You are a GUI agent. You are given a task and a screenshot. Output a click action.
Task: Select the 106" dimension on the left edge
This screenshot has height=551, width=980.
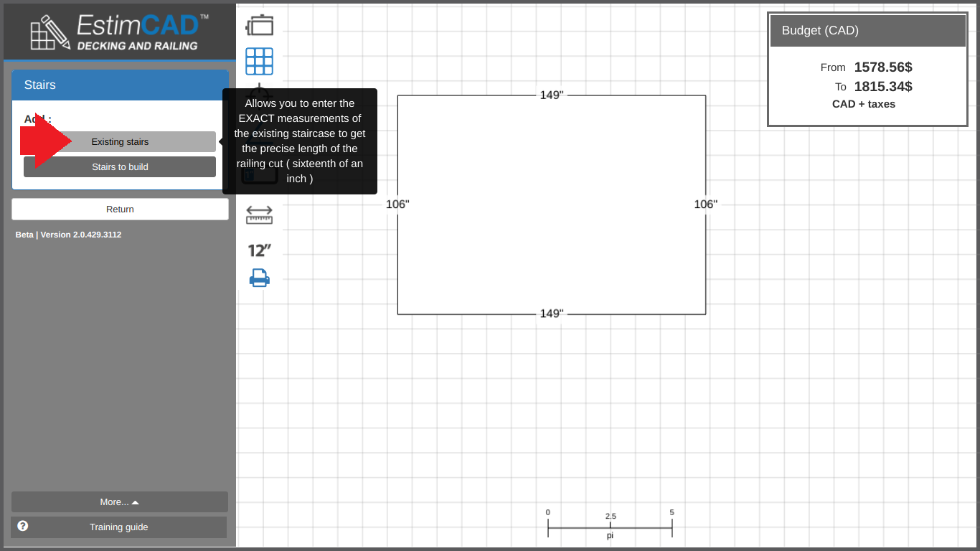(397, 204)
